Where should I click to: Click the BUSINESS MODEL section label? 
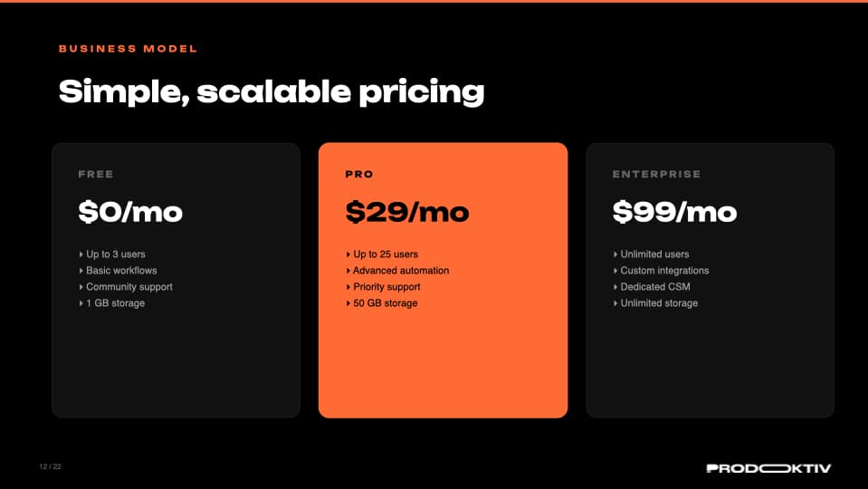coord(128,49)
